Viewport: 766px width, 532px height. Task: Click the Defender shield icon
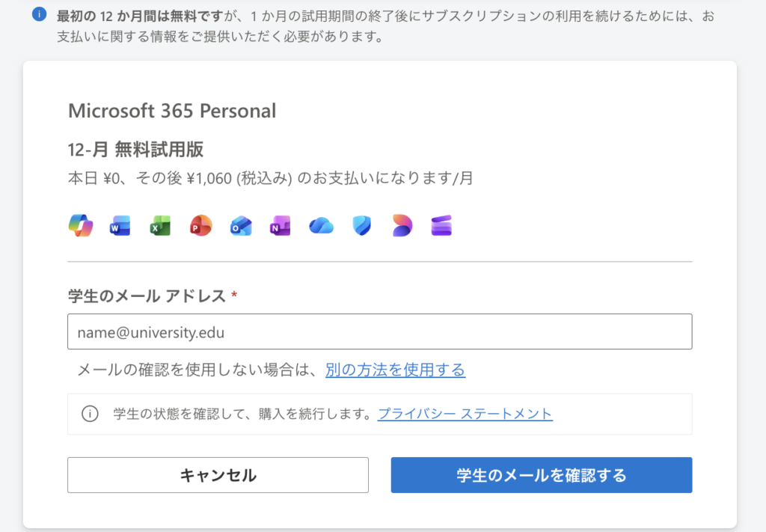click(x=361, y=225)
